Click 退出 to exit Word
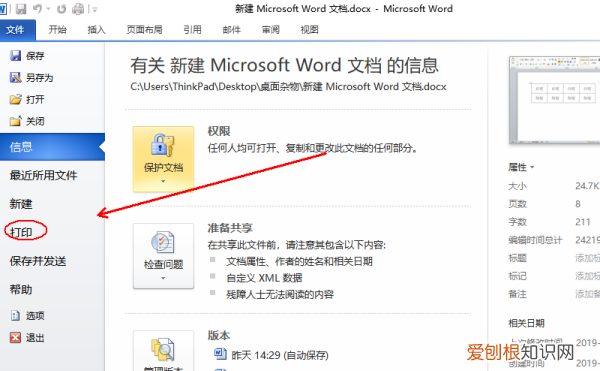Screen dimensions: 600x371 (27, 338)
